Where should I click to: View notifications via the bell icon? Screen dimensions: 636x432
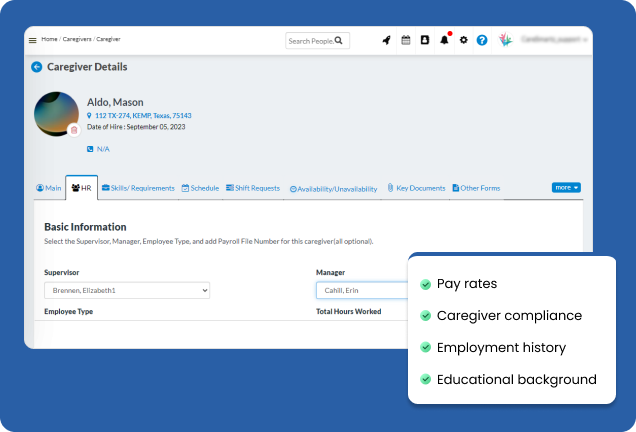tap(444, 40)
